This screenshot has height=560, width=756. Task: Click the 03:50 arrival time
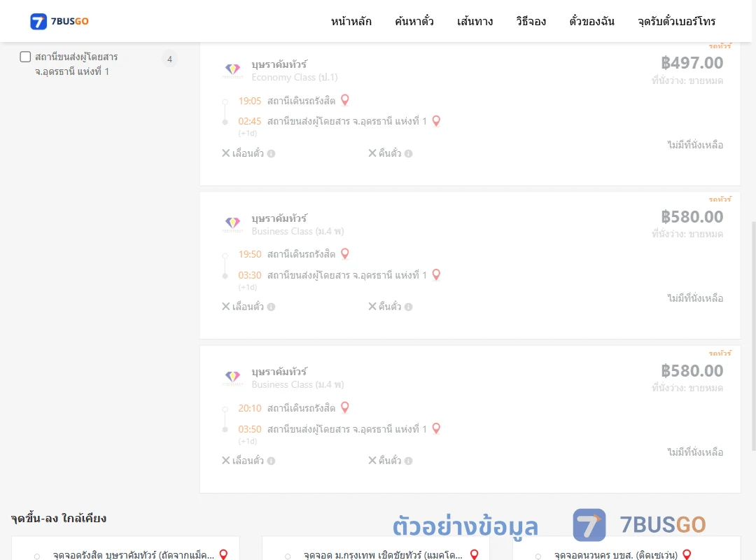point(250,429)
